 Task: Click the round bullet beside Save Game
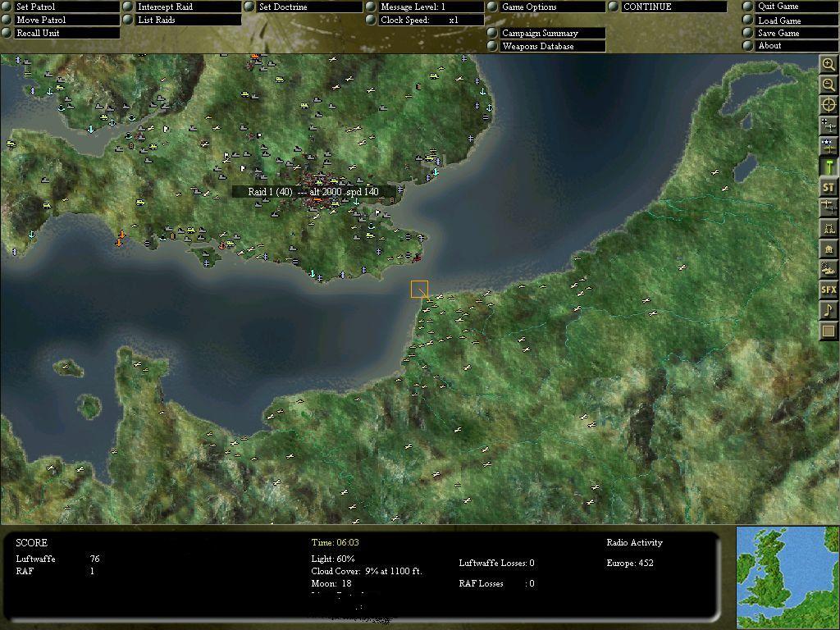[748, 33]
